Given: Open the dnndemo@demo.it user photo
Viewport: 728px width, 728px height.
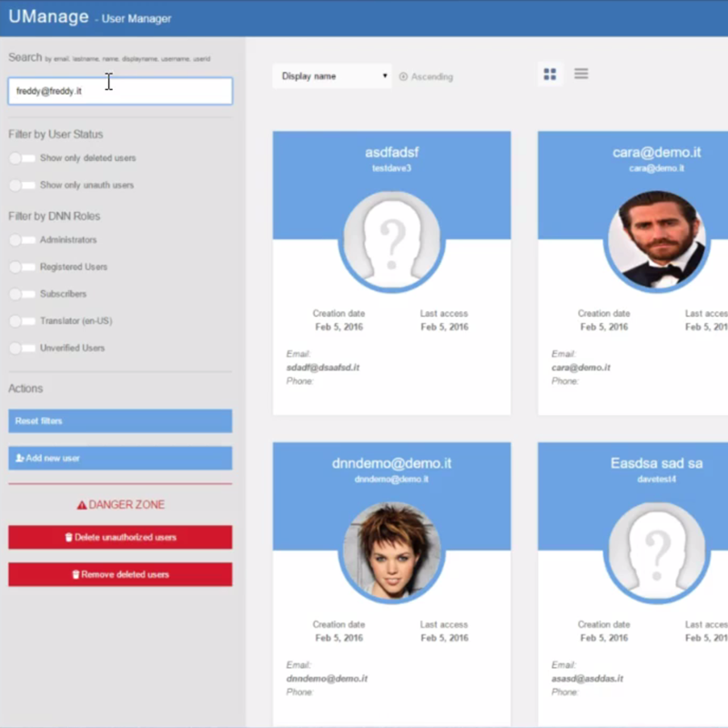Looking at the screenshot, I should [x=392, y=552].
